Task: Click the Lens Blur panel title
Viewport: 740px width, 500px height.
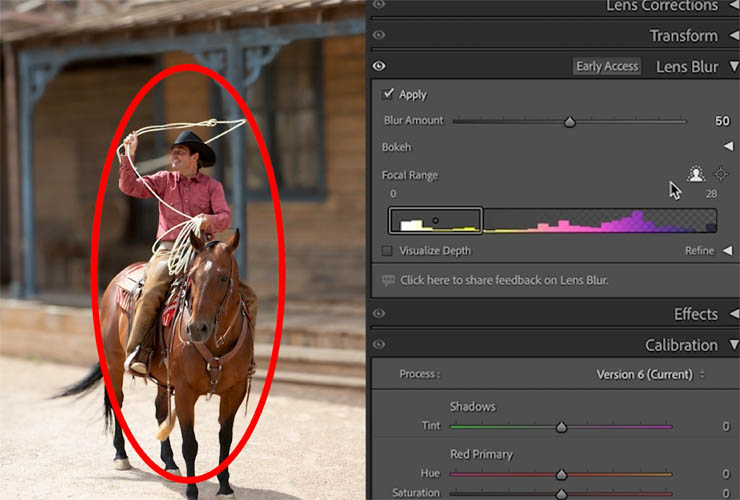Action: 687,67
